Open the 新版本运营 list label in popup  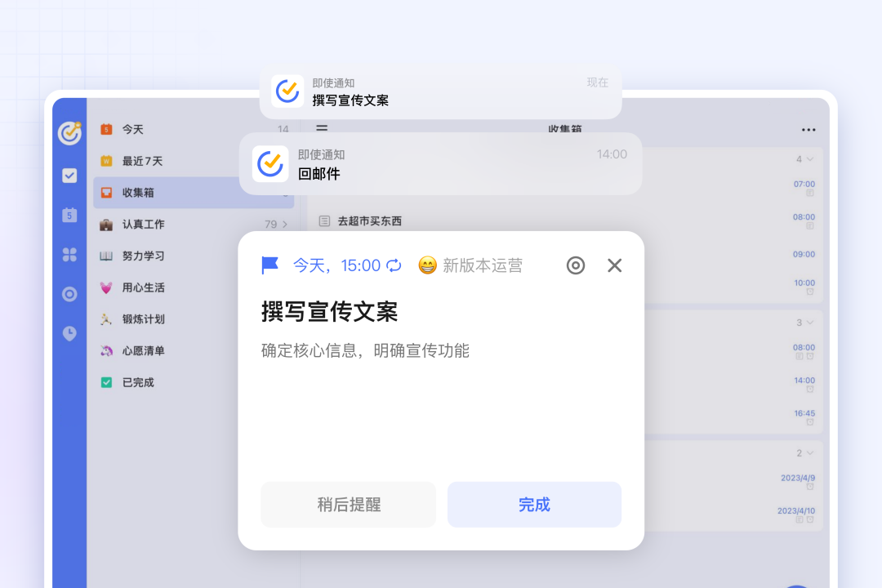pyautogui.click(x=483, y=265)
